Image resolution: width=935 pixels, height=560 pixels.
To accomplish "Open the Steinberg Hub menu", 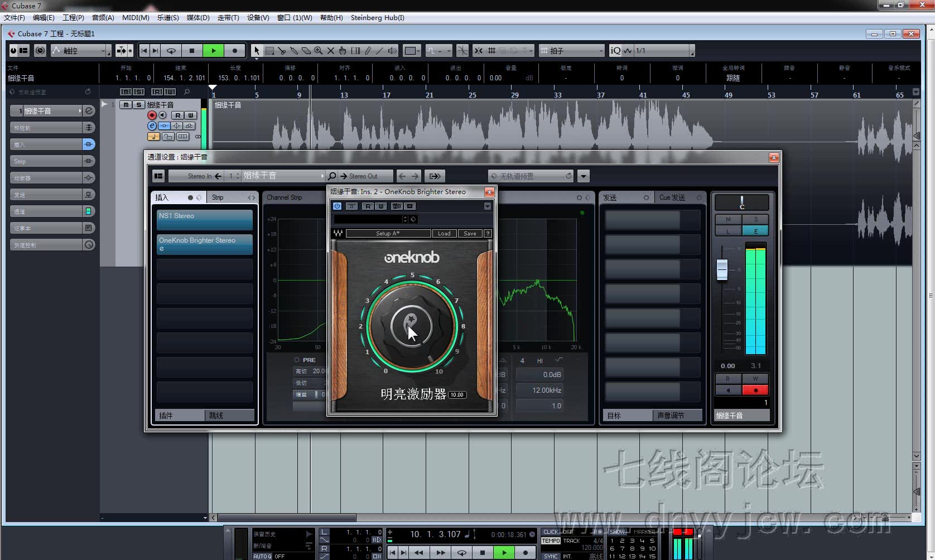I will (378, 18).
